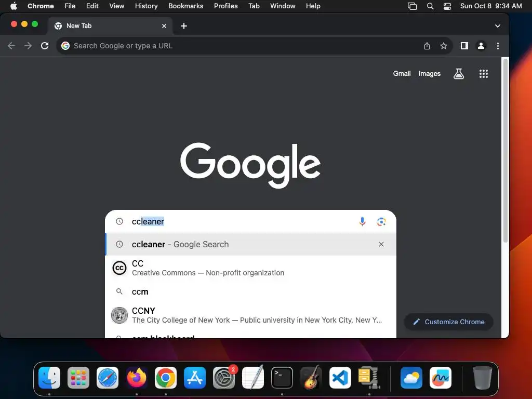Pick the ccm search suggestion
This screenshot has width=532, height=399.
pos(251,292)
